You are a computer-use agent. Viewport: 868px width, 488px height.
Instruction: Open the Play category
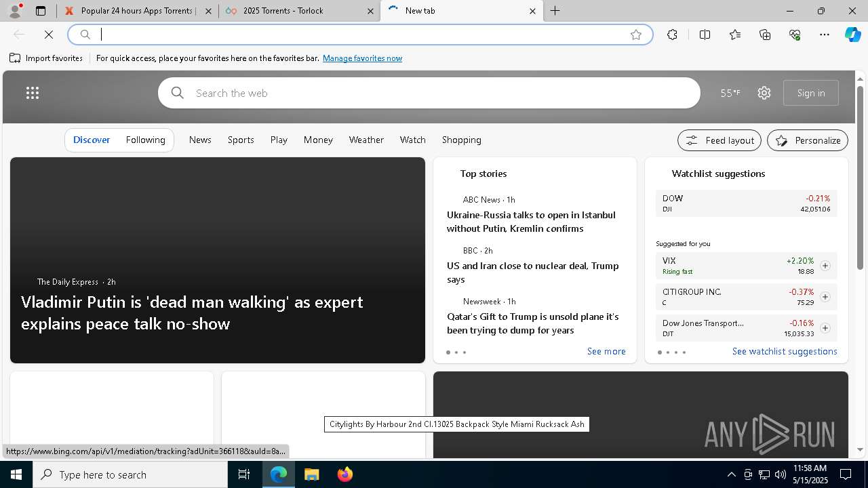click(279, 140)
